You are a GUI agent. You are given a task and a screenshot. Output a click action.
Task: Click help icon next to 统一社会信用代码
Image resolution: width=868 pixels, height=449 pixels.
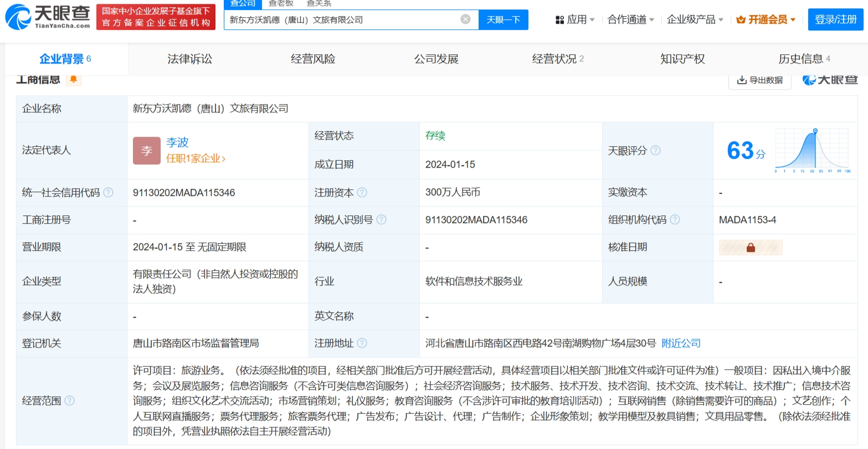[109, 193]
